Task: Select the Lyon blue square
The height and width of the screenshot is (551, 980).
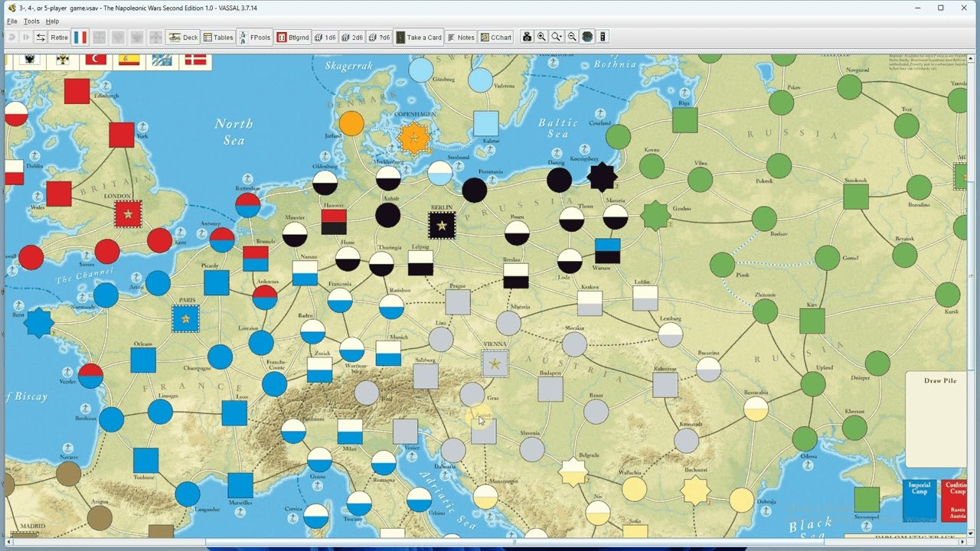Action: coord(234,413)
